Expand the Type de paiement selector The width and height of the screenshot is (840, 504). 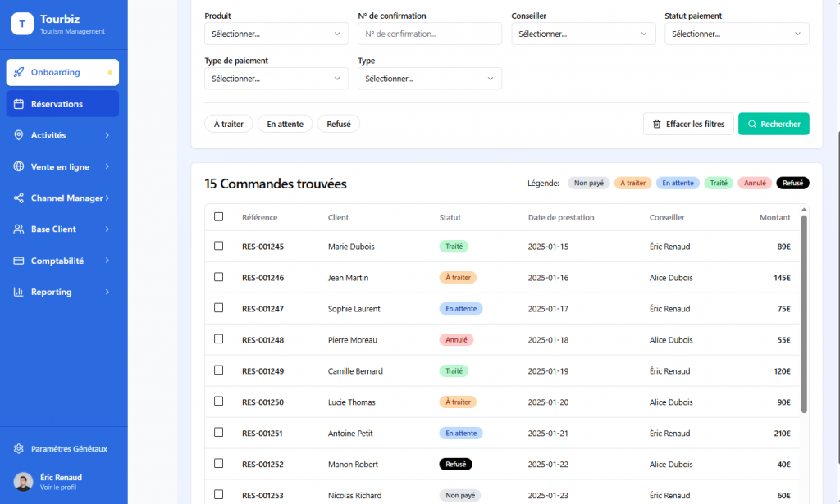(276, 79)
